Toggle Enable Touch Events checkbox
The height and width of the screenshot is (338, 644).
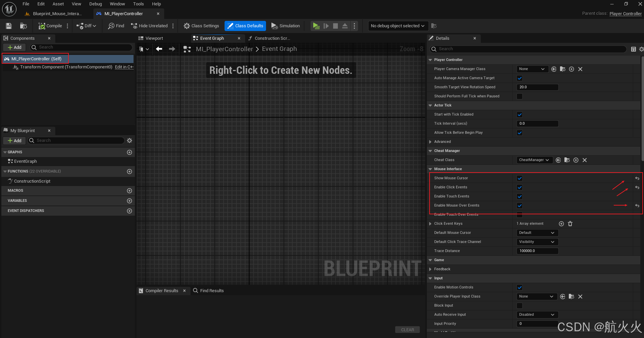tap(520, 196)
